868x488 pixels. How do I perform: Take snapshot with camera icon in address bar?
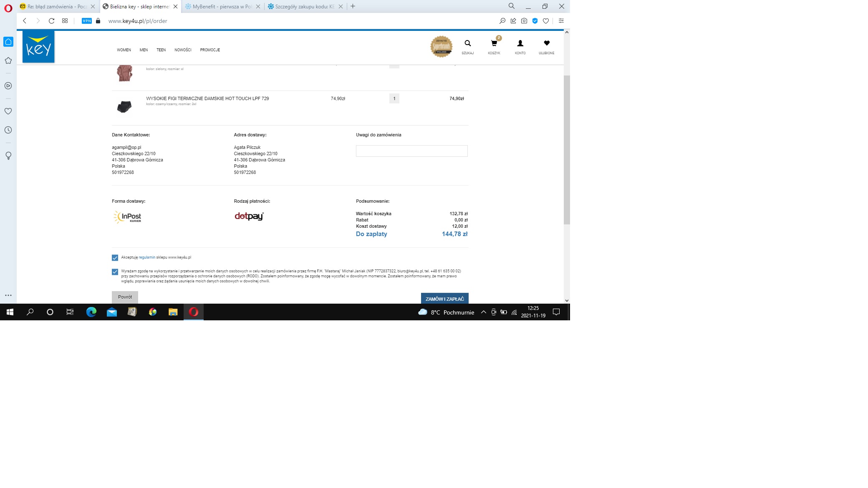[x=524, y=21]
